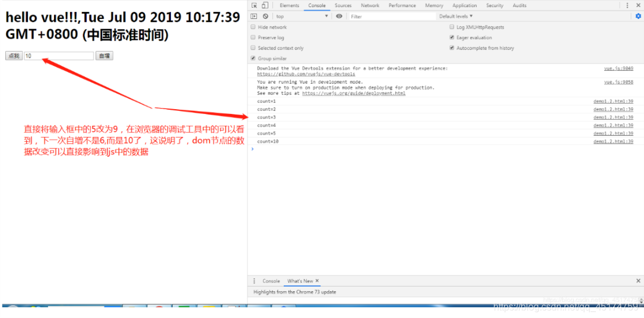Close the bottom drawer with the X
This screenshot has width=644, height=318.
point(638,281)
